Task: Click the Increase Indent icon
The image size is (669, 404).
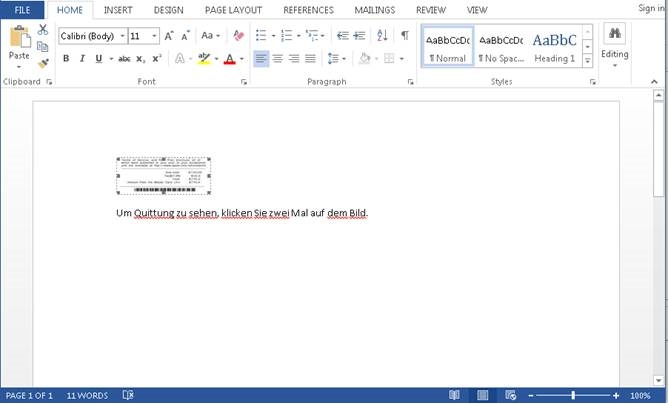Action: click(360, 35)
